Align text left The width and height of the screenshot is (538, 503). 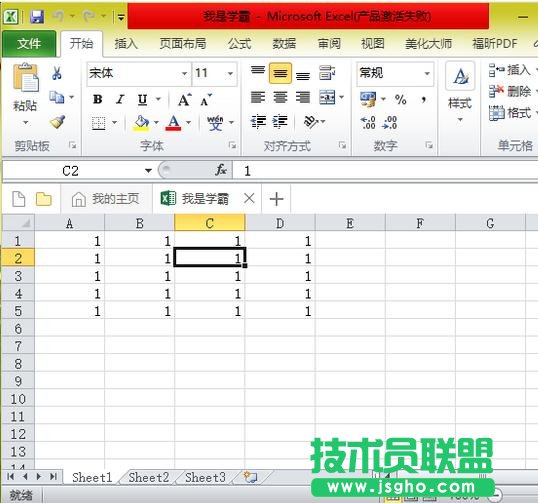point(258,98)
